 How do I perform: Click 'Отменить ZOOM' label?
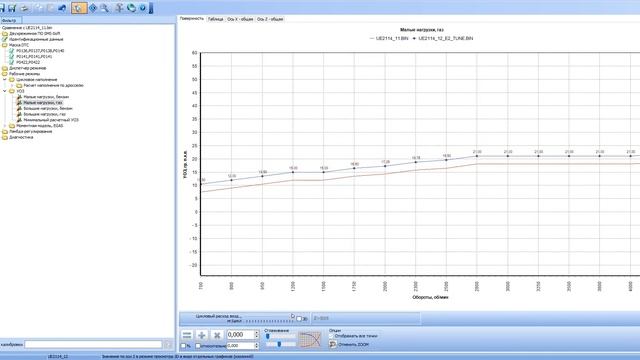tap(353, 344)
